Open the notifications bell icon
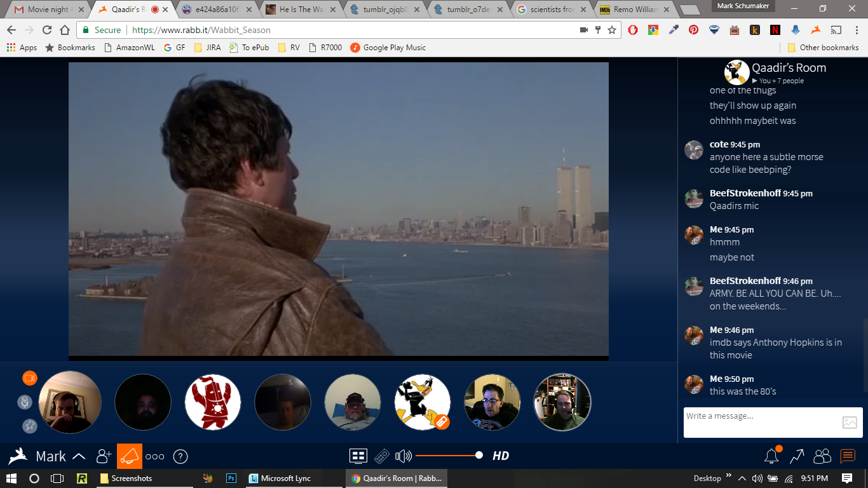 point(771,456)
